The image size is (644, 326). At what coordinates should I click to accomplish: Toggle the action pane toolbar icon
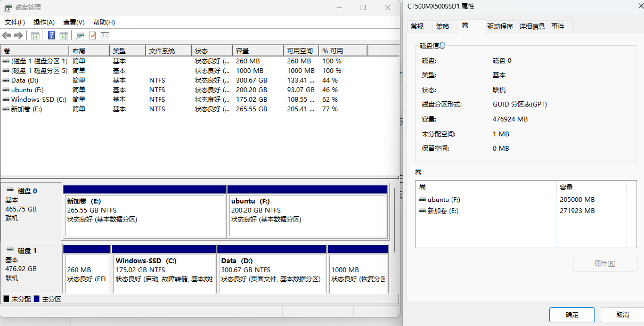point(64,35)
